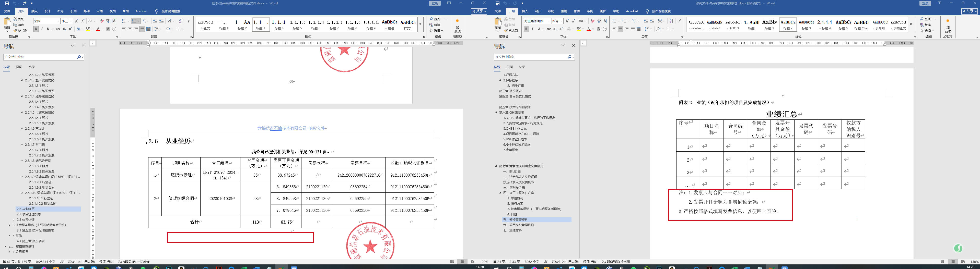Screen dimensions: 980x269
Task: Click Replace (替换) in right window ribbon
Action: 926,25
